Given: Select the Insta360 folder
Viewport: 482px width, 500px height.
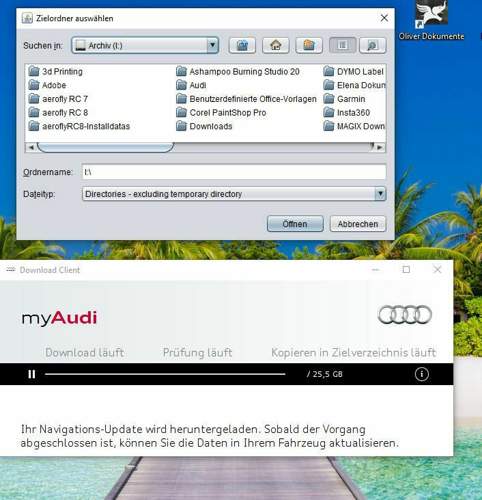Looking at the screenshot, I should point(347,112).
